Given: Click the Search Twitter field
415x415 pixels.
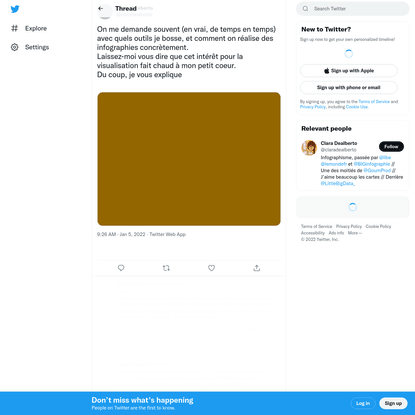Looking at the screenshot, I should (x=352, y=9).
